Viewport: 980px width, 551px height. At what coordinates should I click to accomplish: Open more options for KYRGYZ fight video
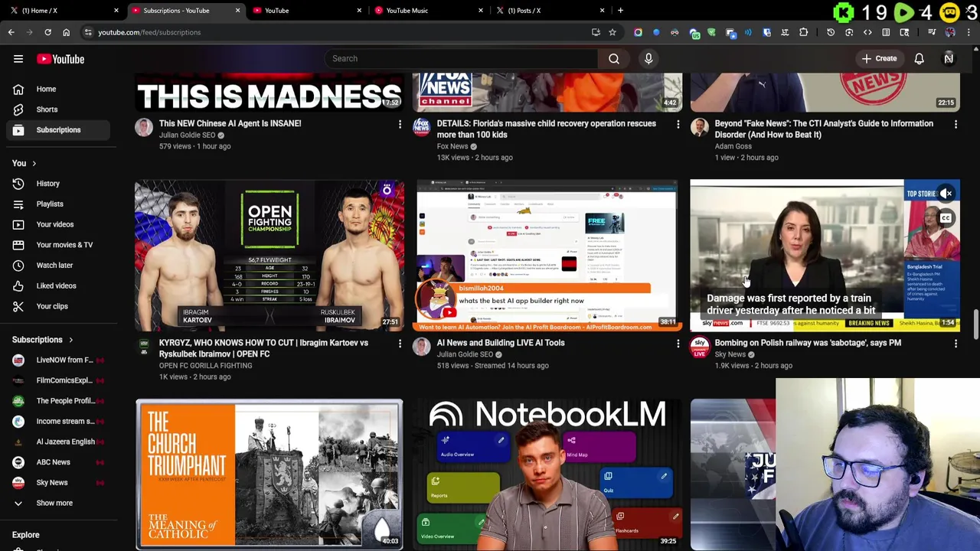[x=400, y=344]
